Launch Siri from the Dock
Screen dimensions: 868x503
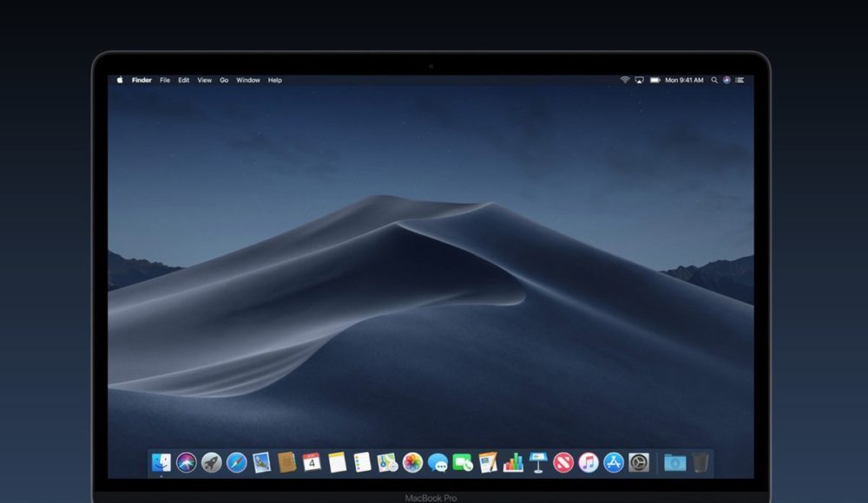(x=186, y=462)
